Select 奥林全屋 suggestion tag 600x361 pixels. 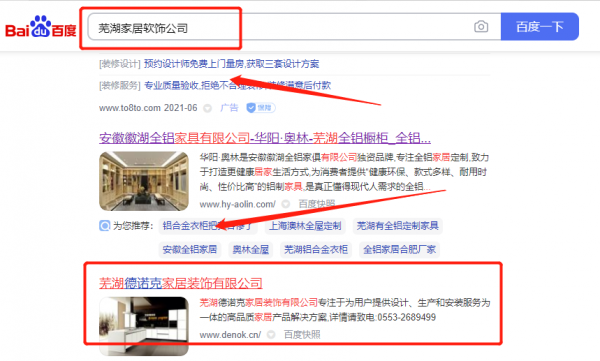251,250
